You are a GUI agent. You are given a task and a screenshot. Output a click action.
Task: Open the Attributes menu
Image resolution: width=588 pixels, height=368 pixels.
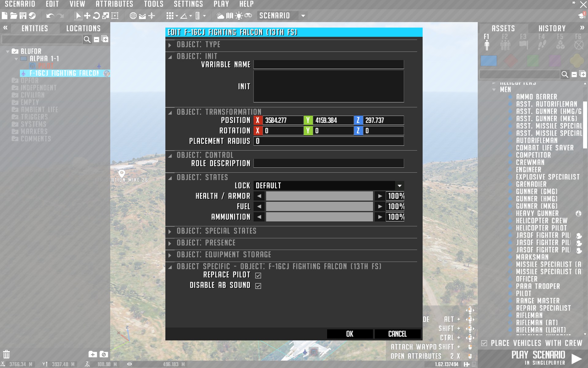point(114,4)
